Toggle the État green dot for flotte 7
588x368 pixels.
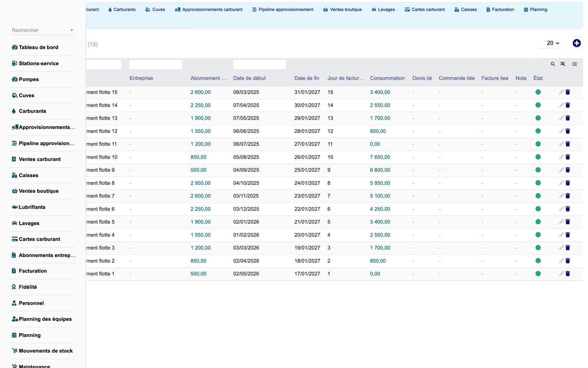pos(538,196)
